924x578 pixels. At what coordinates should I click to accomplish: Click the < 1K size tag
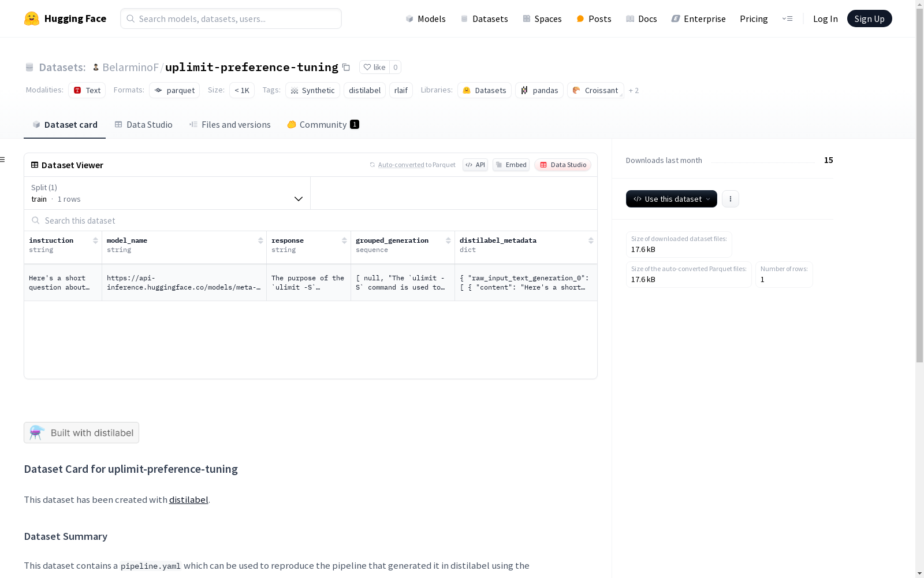[242, 90]
